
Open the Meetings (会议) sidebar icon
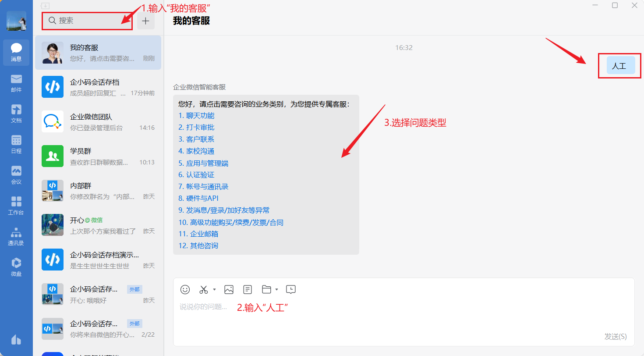pos(16,175)
